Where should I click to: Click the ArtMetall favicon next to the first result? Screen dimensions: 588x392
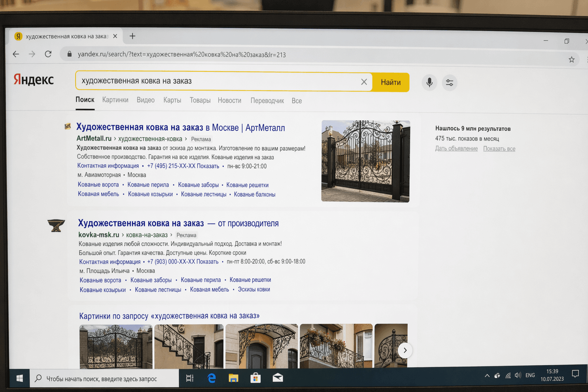tap(67, 127)
